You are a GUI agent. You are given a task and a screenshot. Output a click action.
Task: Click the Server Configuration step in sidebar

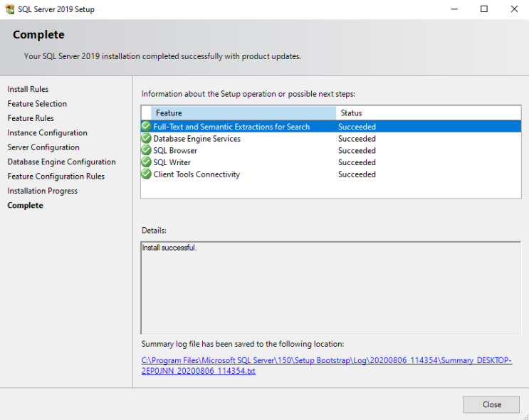coord(43,147)
